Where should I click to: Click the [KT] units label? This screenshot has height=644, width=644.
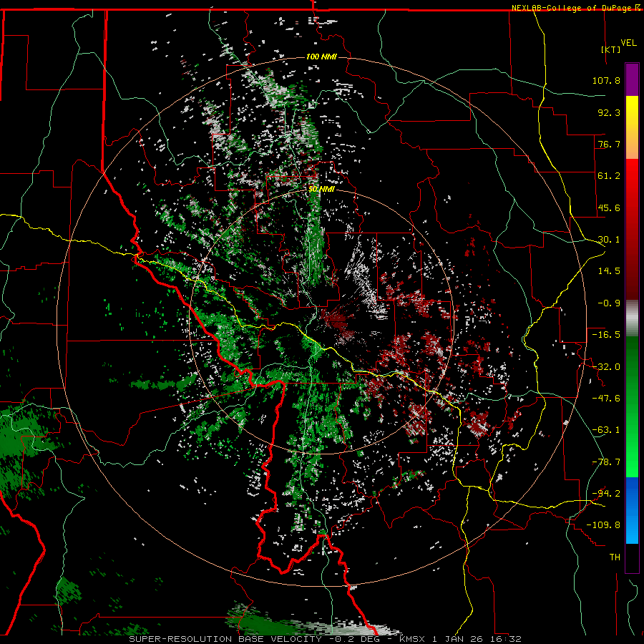click(x=611, y=49)
